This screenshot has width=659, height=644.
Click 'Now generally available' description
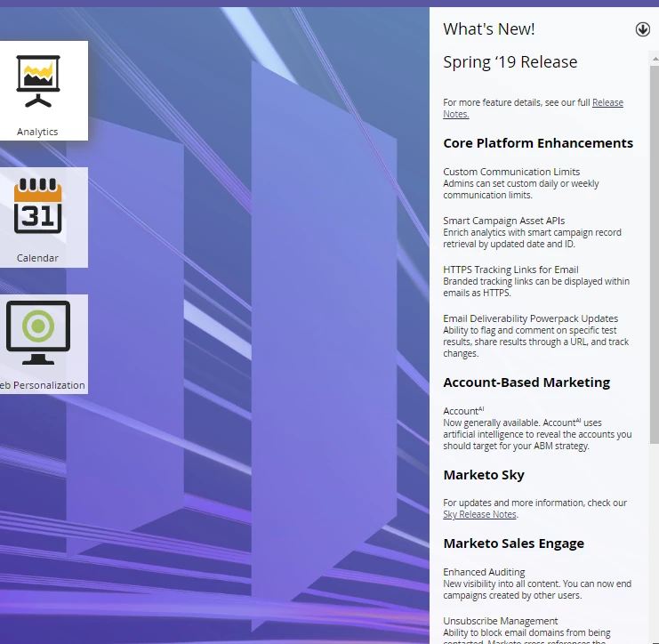(537, 434)
